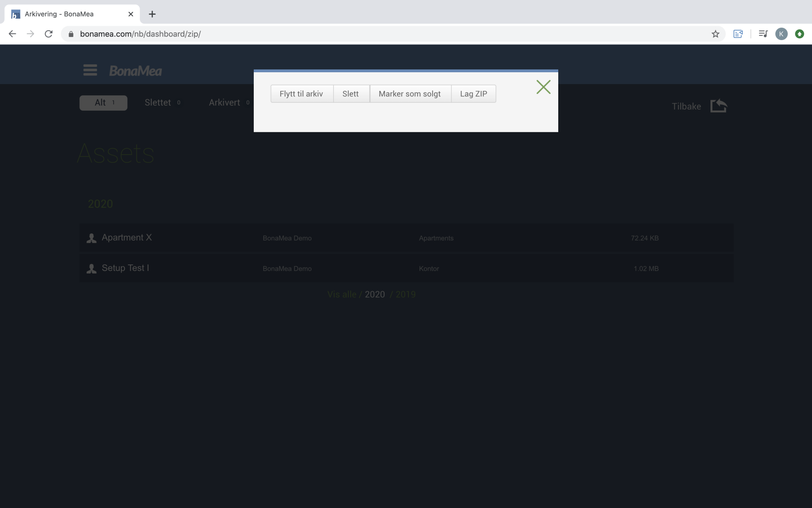
Task: Click the Tilbake back arrow icon
Action: point(718,106)
